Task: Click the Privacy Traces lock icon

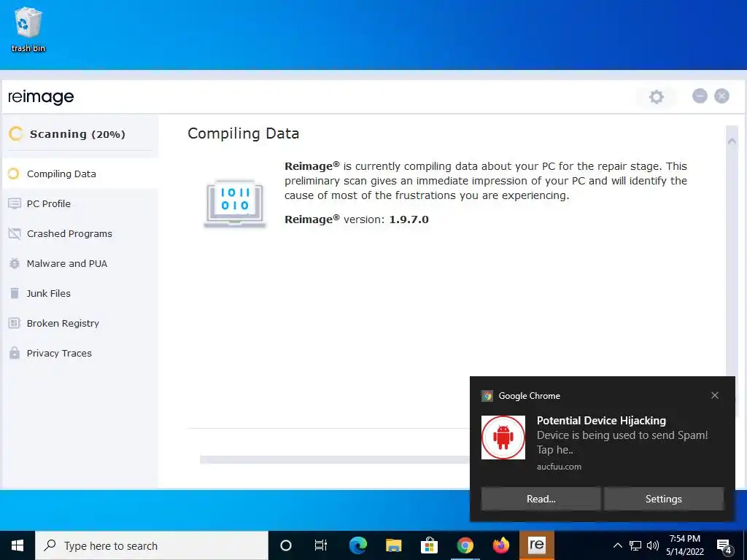Action: point(15,353)
